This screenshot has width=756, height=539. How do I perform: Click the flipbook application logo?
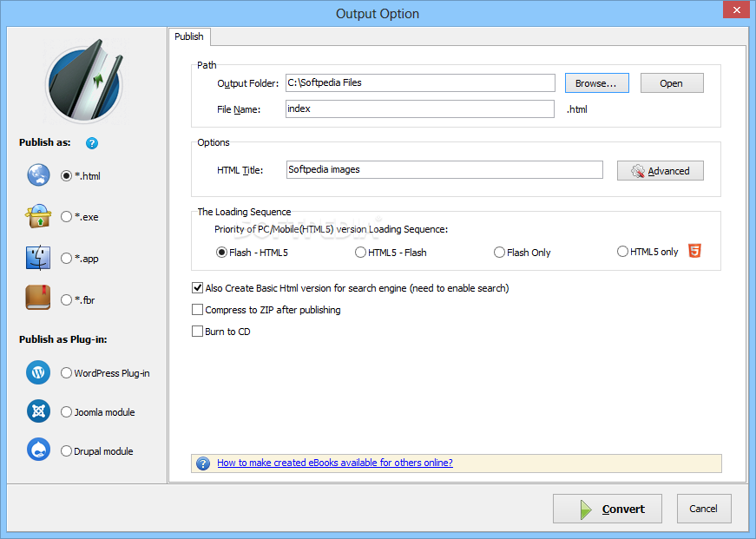pos(84,82)
